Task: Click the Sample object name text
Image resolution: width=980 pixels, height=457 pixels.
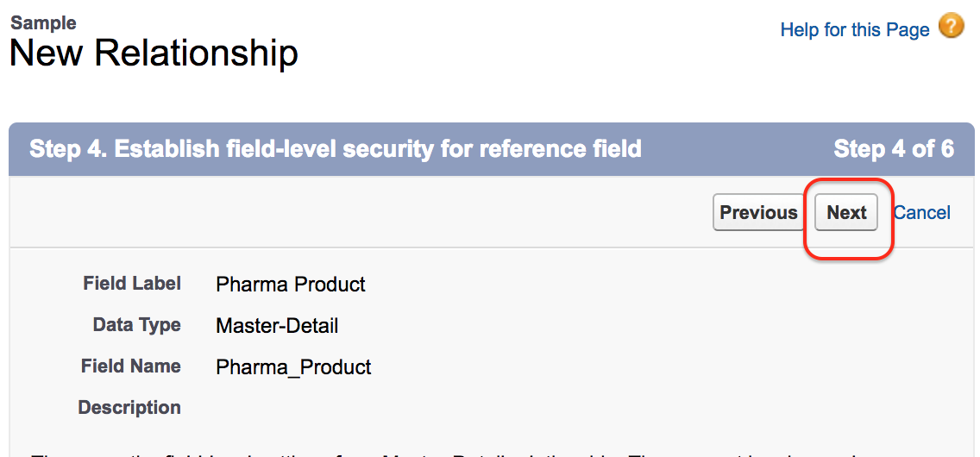Action: coord(43,22)
